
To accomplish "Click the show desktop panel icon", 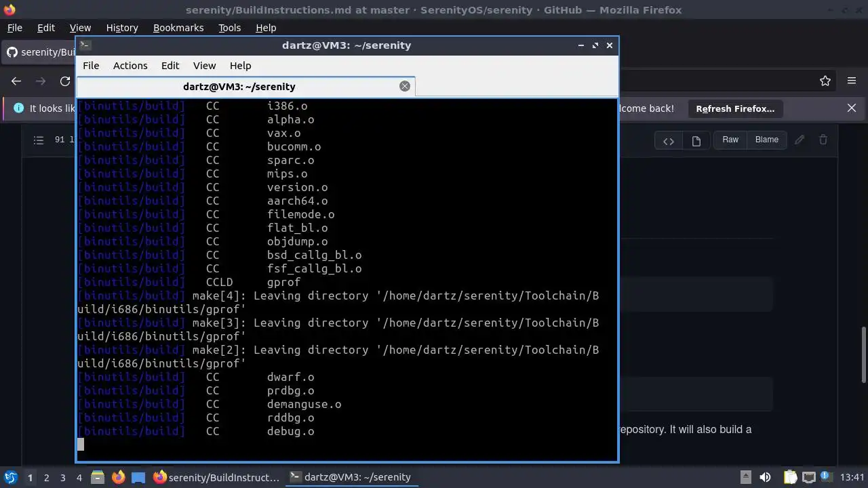I will tap(138, 477).
